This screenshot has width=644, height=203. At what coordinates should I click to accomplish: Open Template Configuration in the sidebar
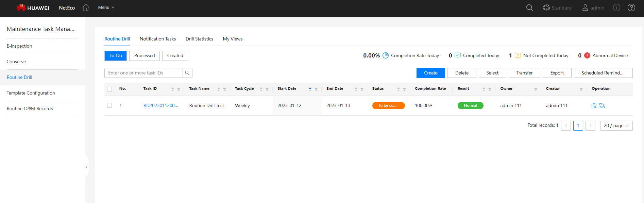[x=31, y=93]
